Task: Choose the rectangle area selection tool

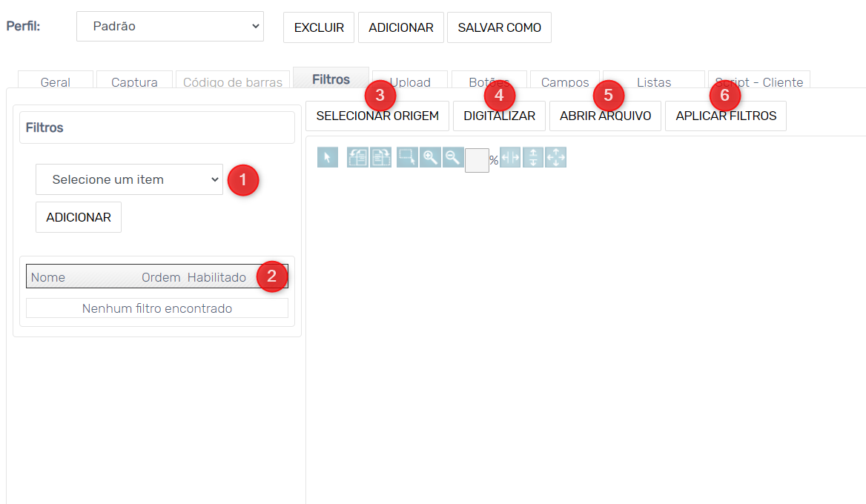Action: [x=407, y=157]
